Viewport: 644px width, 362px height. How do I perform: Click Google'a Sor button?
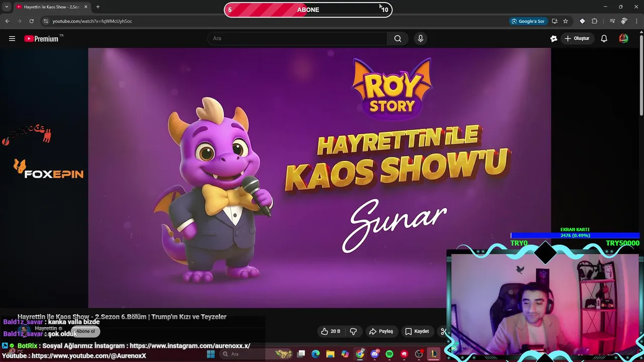point(528,21)
